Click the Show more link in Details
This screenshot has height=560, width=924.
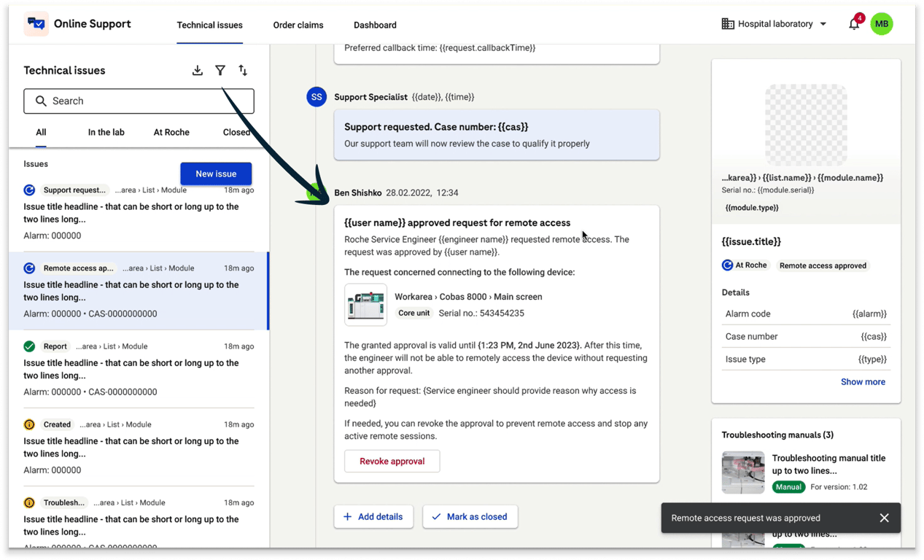click(863, 382)
